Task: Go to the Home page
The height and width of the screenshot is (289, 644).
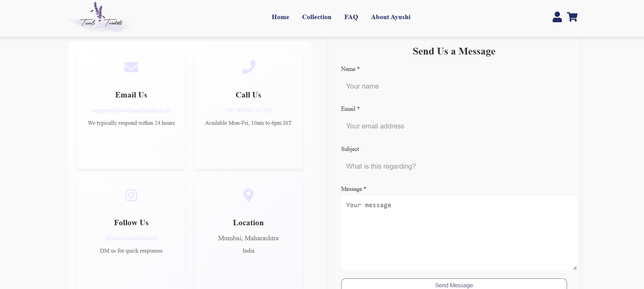Action: coord(280,17)
